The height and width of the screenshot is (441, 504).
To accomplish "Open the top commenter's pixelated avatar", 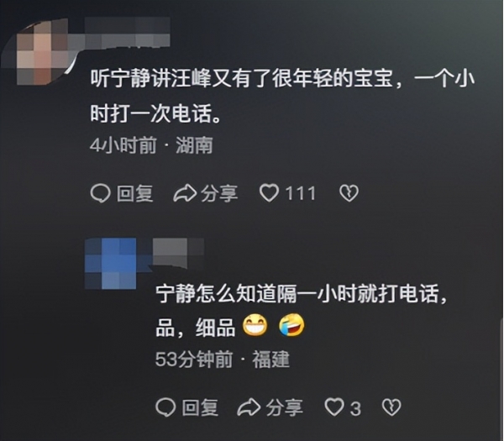I will click(x=42, y=51).
